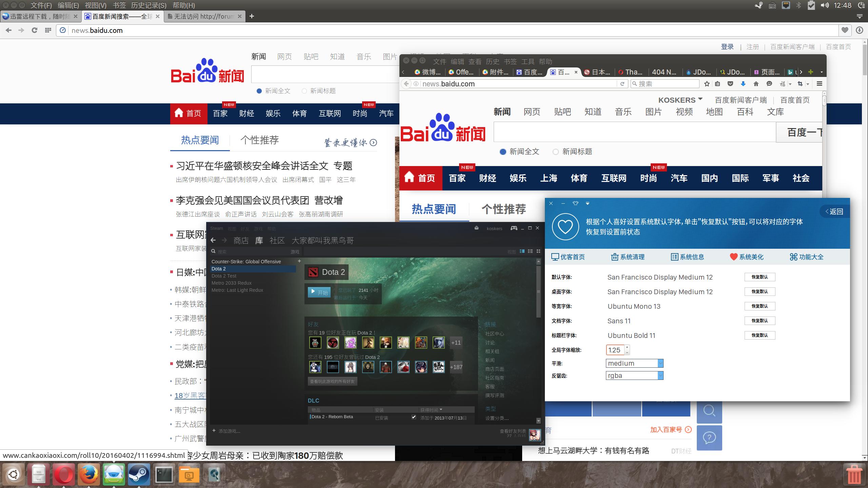Open 平滑 medium dropdown
Image resolution: width=868 pixels, height=488 pixels.
pos(634,363)
